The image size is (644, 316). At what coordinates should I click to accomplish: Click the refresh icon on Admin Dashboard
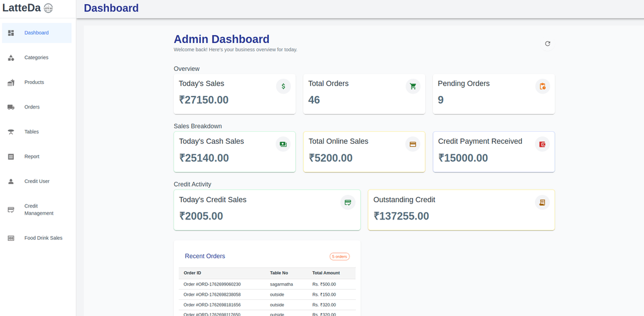pos(547,44)
